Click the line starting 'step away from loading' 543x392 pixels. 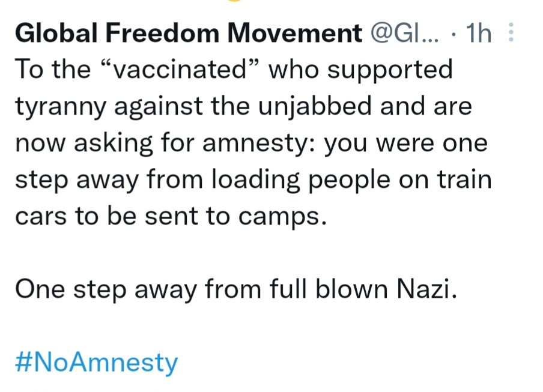(x=252, y=180)
